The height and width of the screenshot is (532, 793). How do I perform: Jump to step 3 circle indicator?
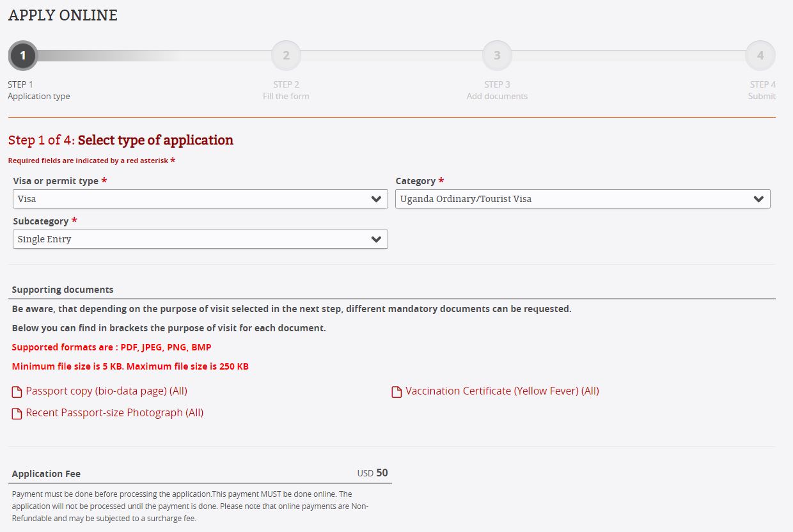point(497,56)
